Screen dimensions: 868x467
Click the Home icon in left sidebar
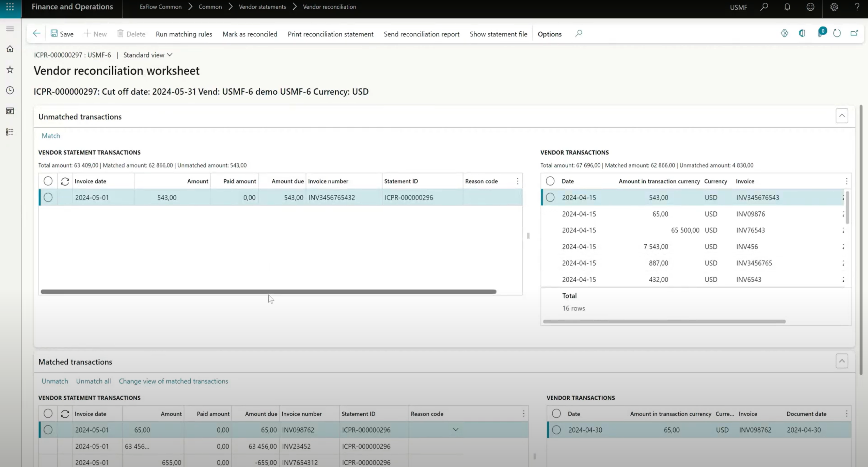coord(10,49)
